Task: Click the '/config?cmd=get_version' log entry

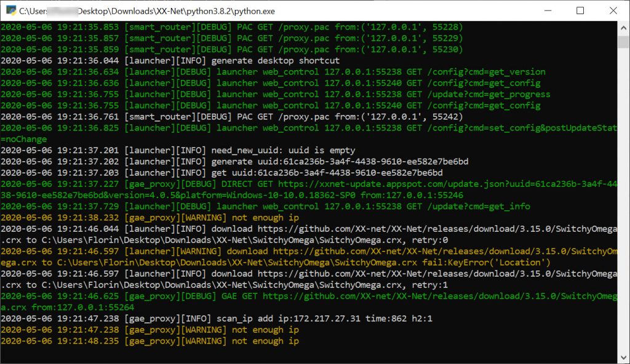Action: pyautogui.click(x=273, y=72)
